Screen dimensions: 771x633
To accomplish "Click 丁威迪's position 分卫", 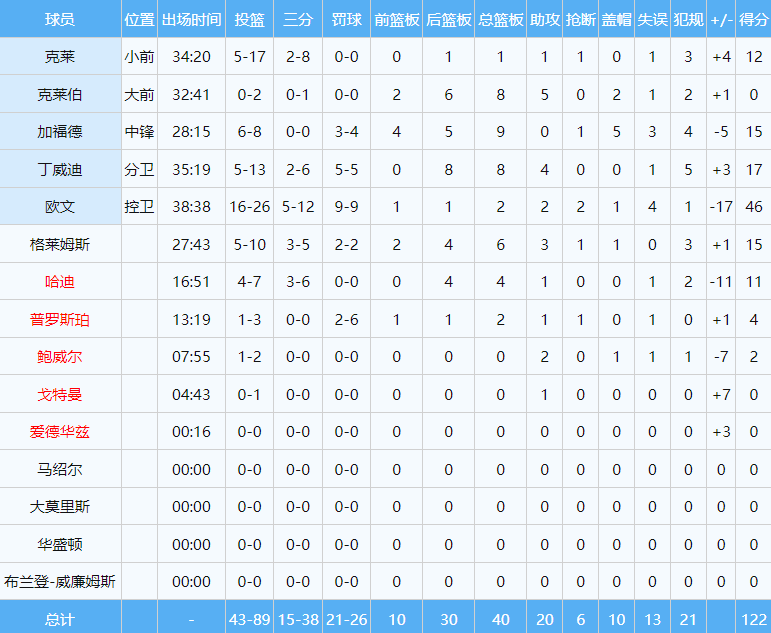I will pyautogui.click(x=140, y=170).
